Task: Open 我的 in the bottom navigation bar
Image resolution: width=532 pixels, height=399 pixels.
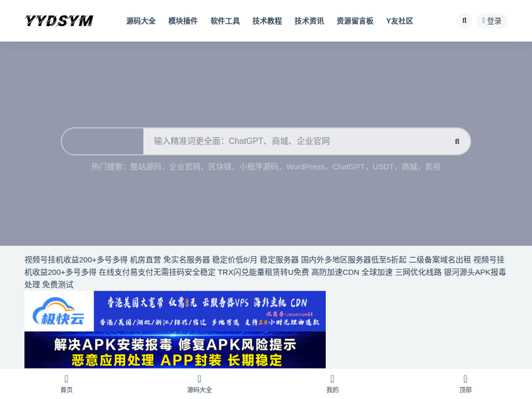Action: (x=332, y=384)
